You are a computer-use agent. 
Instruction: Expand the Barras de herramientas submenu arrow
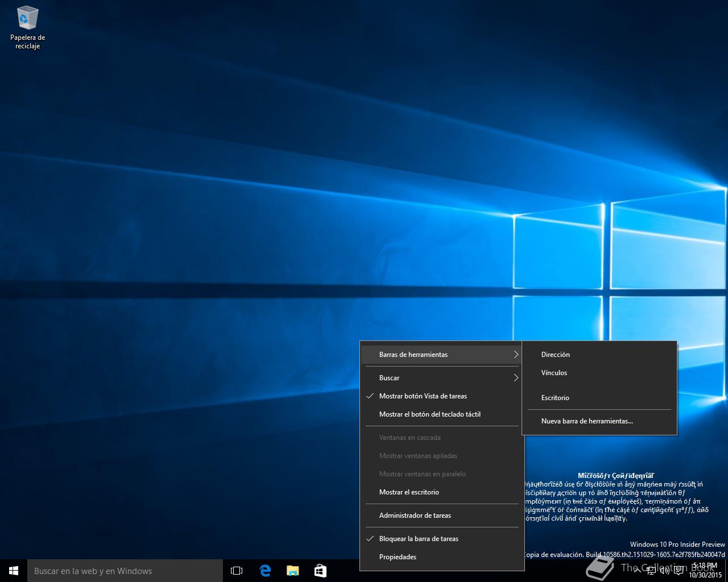pos(516,355)
